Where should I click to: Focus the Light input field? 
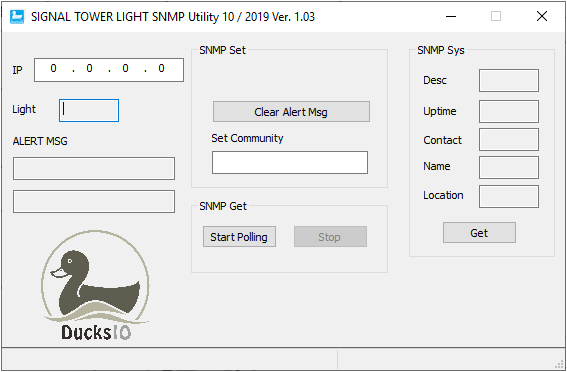(89, 110)
